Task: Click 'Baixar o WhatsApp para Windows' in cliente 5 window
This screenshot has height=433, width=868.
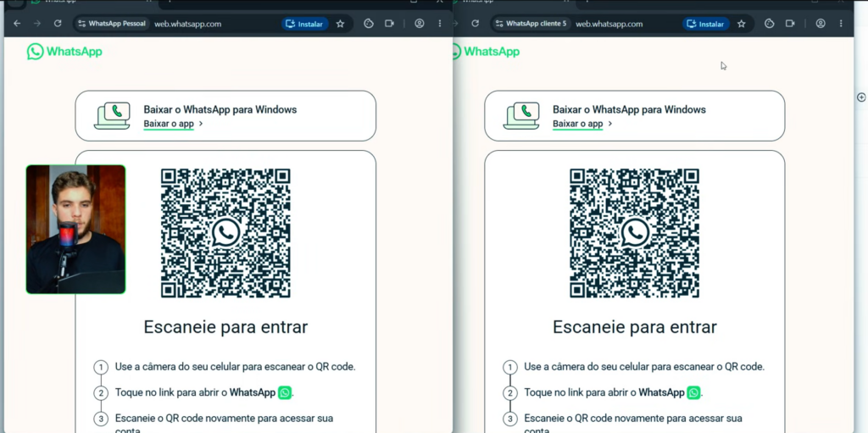Action: [630, 109]
